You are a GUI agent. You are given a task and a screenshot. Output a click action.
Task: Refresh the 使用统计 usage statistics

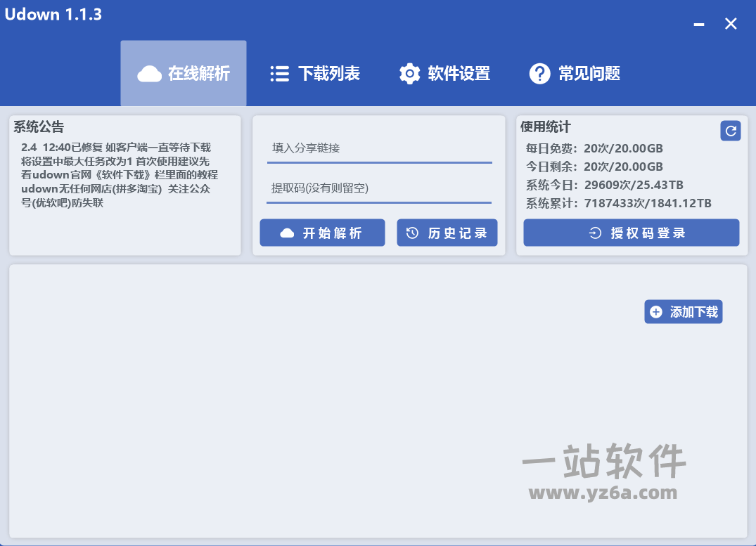pyautogui.click(x=731, y=131)
